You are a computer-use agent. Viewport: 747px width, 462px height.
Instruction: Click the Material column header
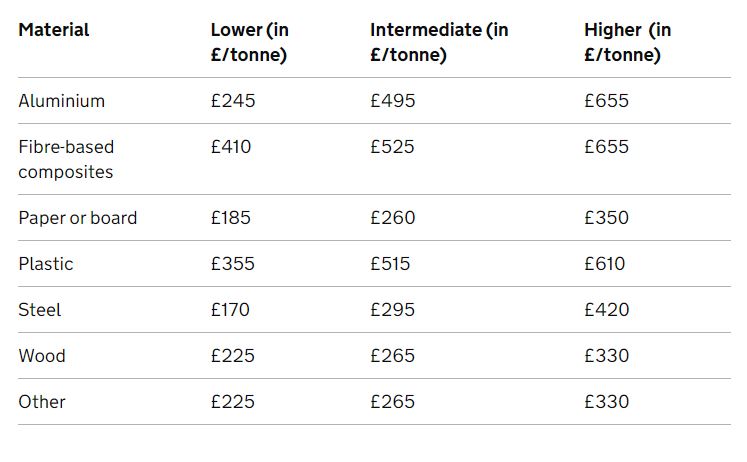point(54,30)
